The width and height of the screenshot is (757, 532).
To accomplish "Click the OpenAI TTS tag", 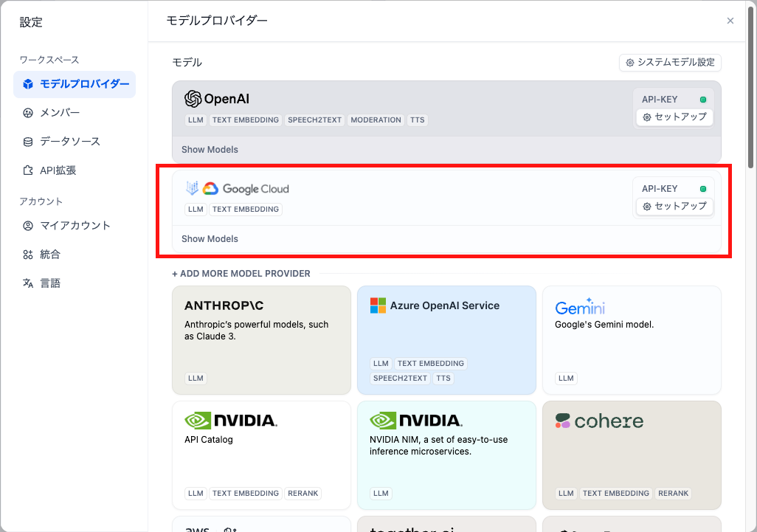I will click(x=418, y=120).
